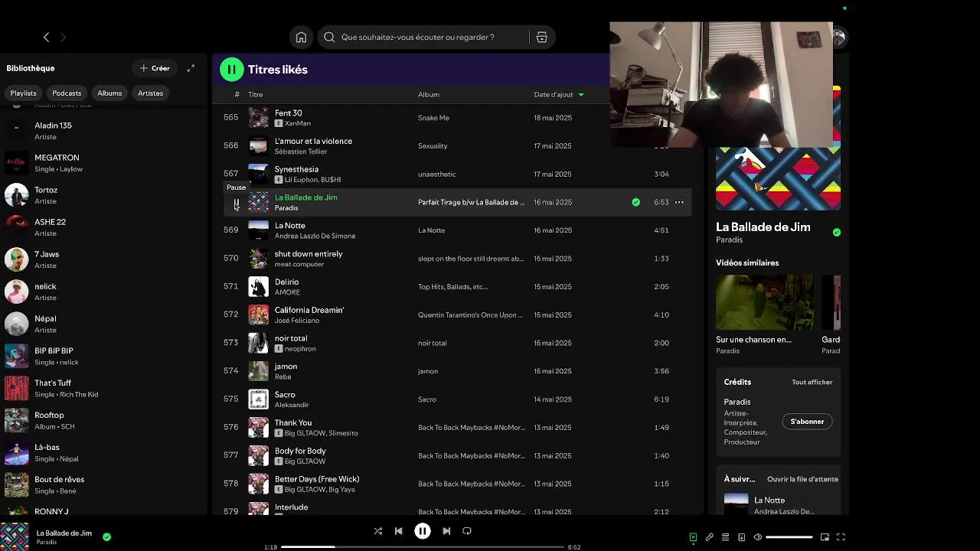Expand the library to full screen
This screenshot has width=980, height=551.
coord(191,68)
